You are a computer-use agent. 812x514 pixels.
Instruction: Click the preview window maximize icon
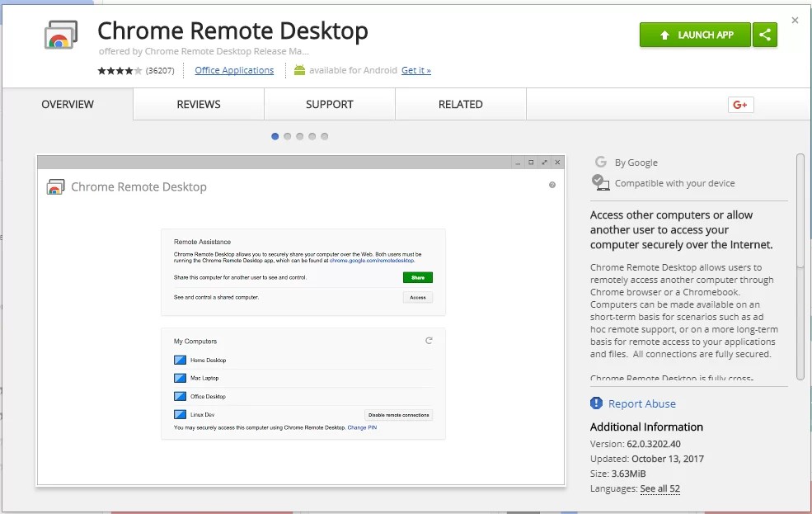coord(531,163)
